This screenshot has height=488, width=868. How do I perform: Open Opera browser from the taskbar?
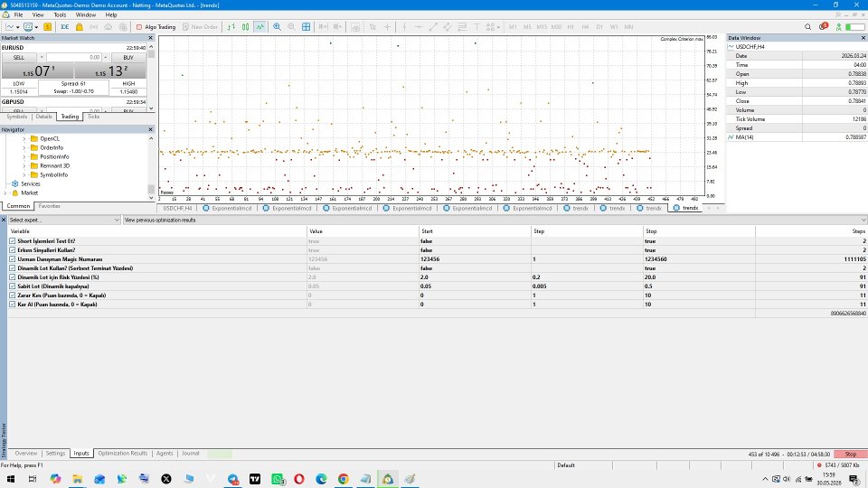click(x=299, y=479)
